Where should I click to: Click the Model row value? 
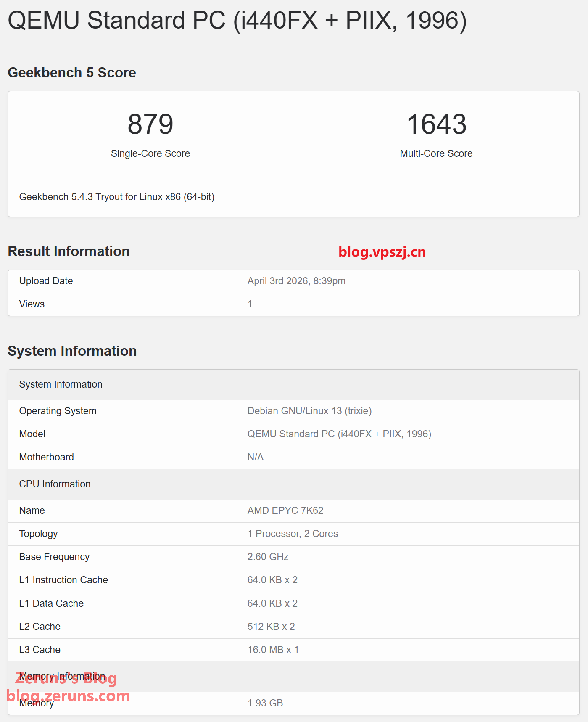(x=339, y=434)
